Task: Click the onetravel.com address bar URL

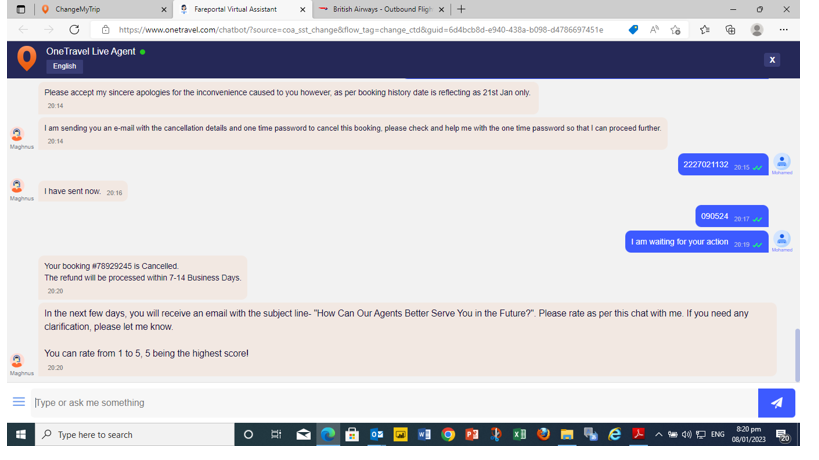Action: 361,30
